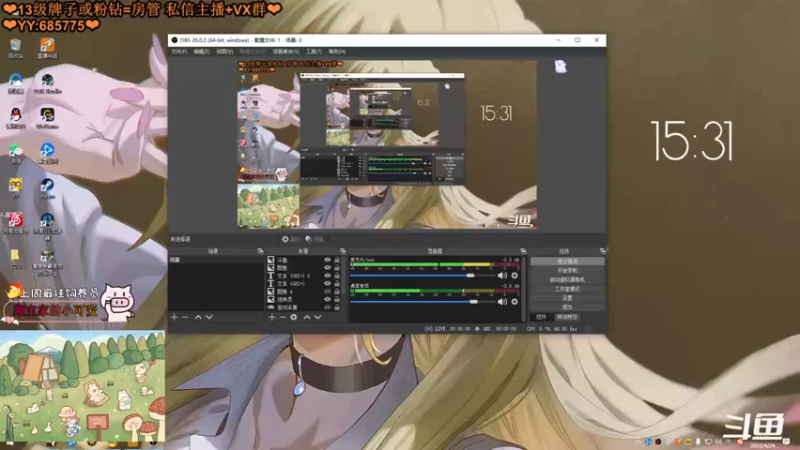Open 工具(T) menu

[x=314, y=52]
